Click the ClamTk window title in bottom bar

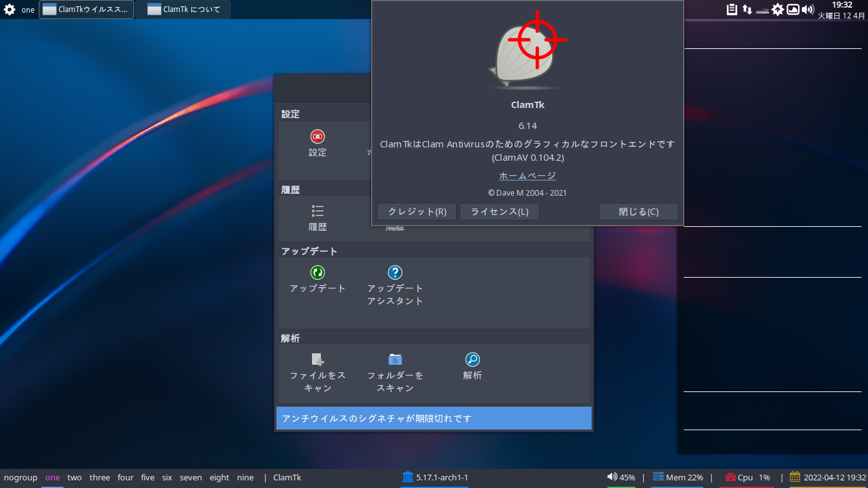pyautogui.click(x=287, y=477)
